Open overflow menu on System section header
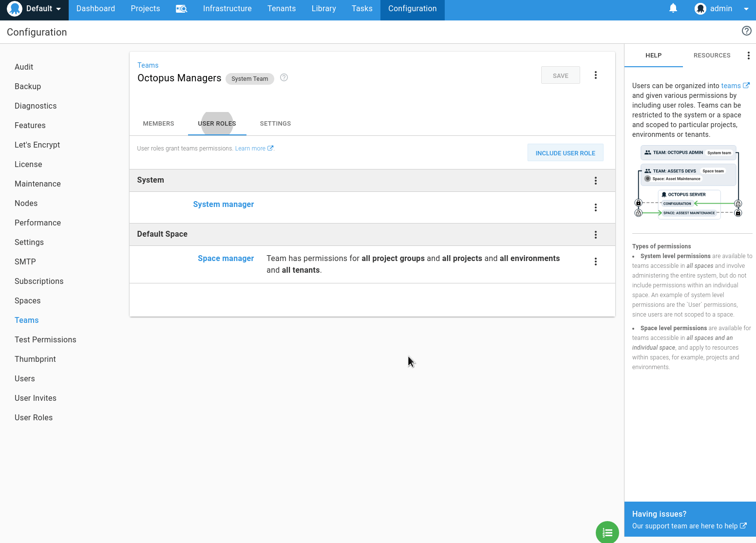 [x=596, y=180]
